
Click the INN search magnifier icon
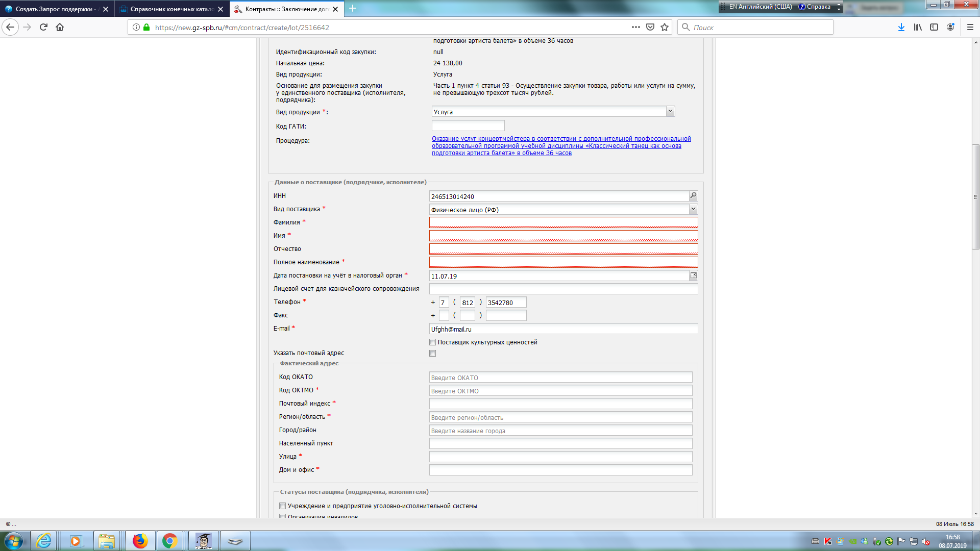[693, 196]
